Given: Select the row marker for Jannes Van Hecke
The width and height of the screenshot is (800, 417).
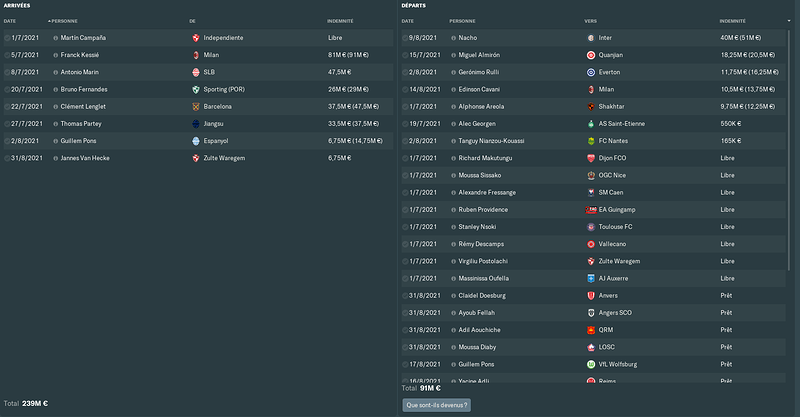Looking at the screenshot, I should pos(7,159).
